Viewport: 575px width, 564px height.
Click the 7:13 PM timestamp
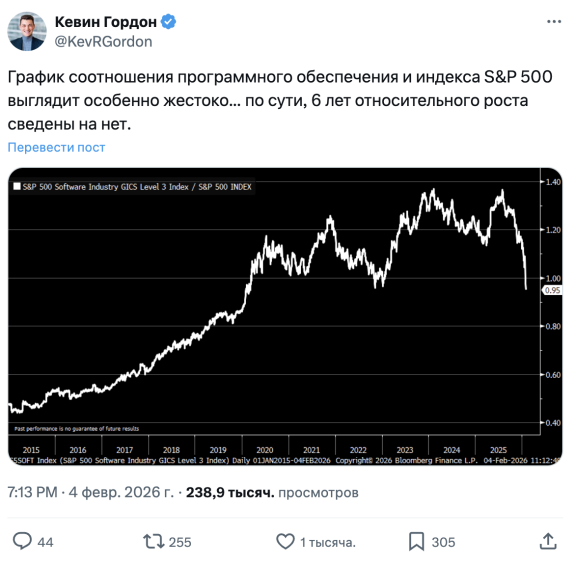click(32, 492)
